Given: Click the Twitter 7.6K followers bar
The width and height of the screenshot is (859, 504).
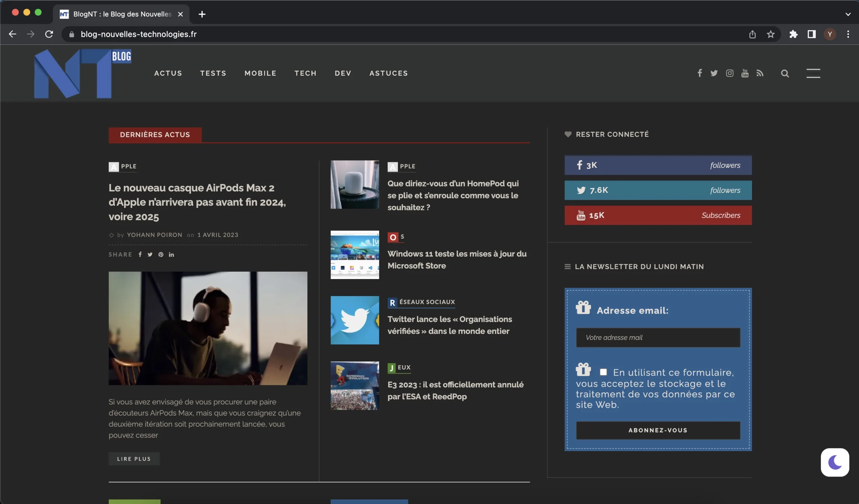Looking at the screenshot, I should click(x=658, y=190).
